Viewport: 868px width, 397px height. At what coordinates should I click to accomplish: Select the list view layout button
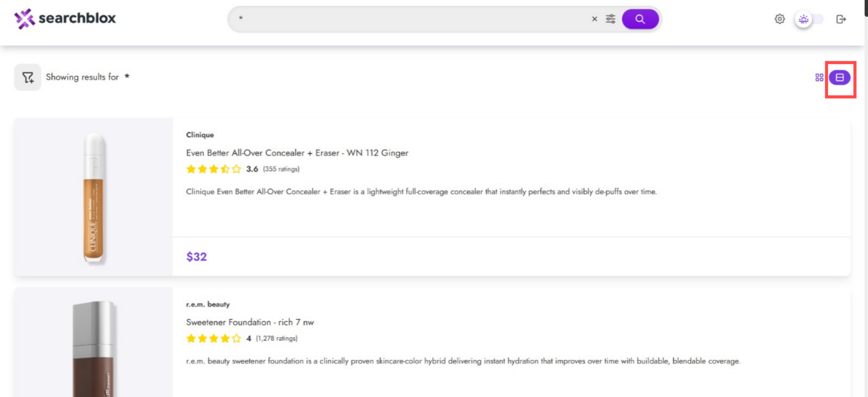[840, 78]
